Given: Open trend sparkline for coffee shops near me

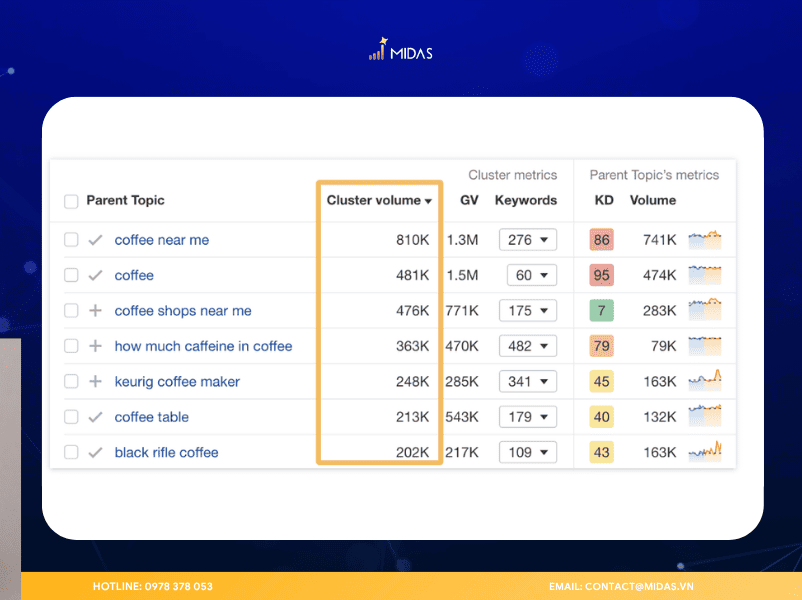Looking at the screenshot, I should 705,310.
